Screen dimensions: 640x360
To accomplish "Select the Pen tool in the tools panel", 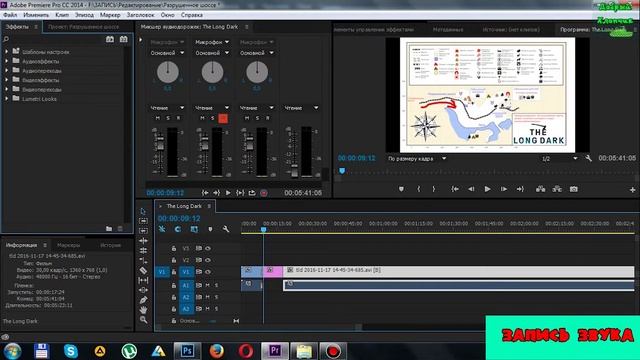I will pos(143,300).
